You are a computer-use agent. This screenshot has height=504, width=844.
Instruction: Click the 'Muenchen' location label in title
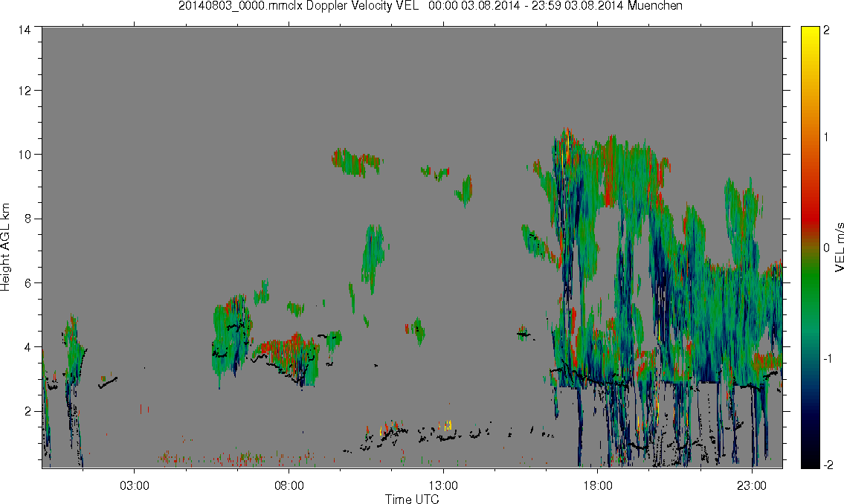coord(654,6)
